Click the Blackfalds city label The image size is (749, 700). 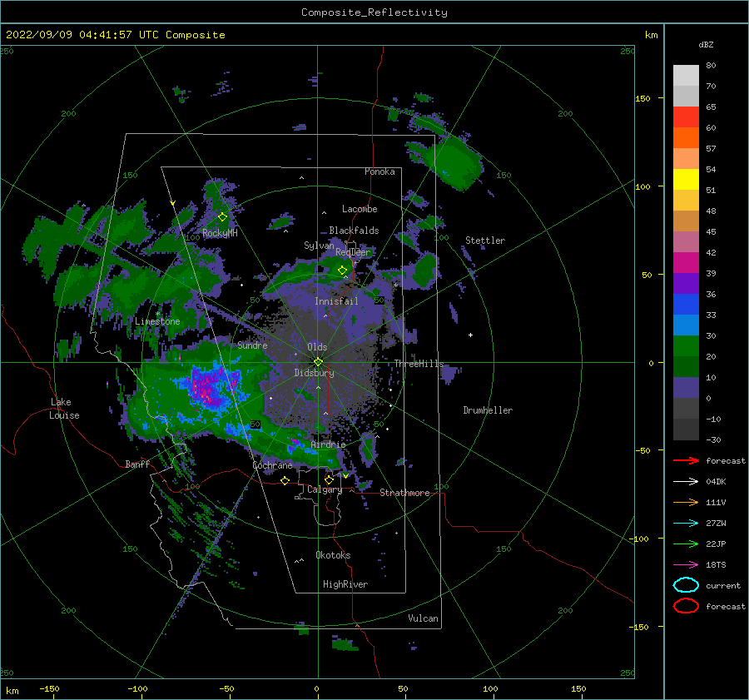click(x=354, y=231)
